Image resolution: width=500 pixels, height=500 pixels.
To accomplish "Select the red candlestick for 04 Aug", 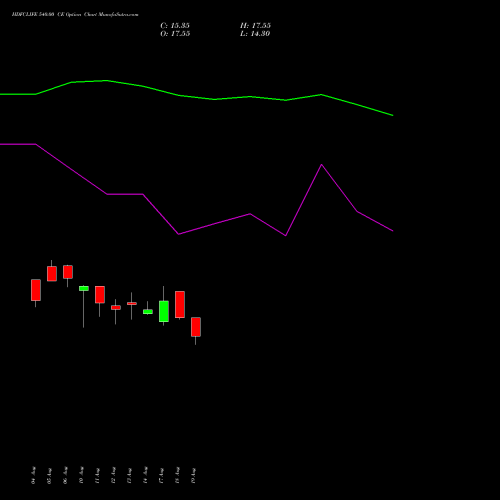I will [36, 290].
